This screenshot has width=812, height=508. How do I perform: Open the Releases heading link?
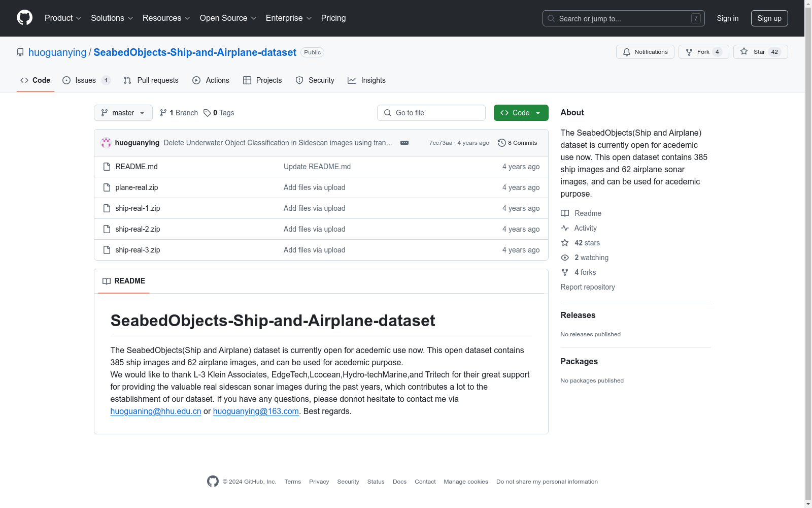578,315
